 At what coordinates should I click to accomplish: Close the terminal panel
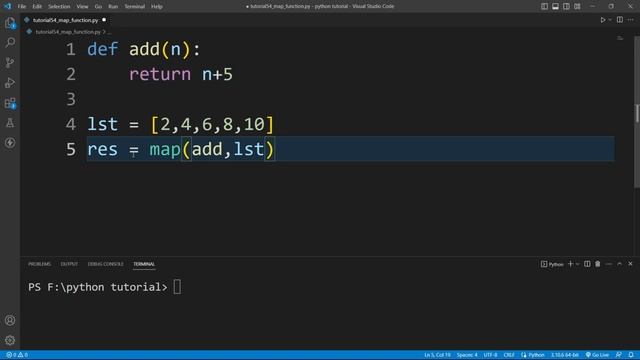[630, 264]
